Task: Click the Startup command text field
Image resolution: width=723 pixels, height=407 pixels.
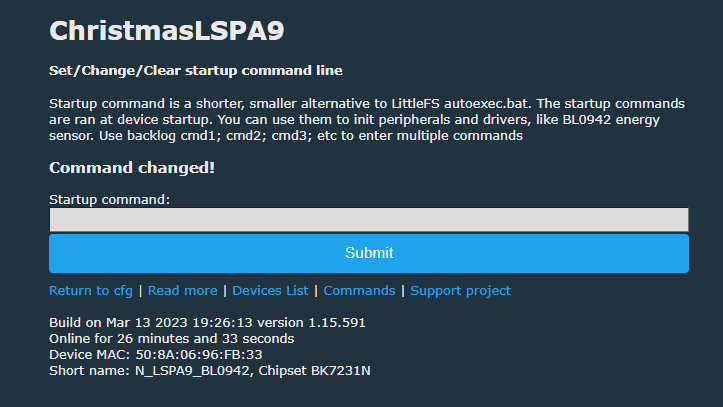Action: [x=369, y=219]
